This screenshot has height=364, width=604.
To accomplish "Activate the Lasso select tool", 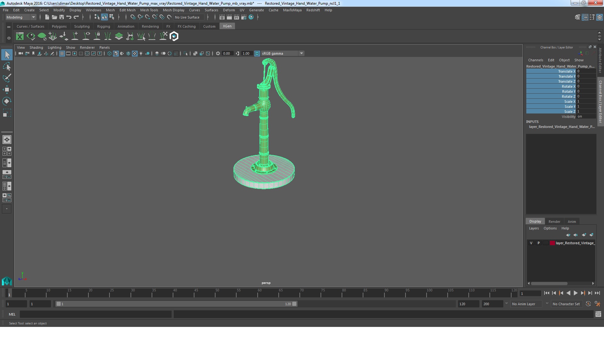I will click(x=7, y=67).
